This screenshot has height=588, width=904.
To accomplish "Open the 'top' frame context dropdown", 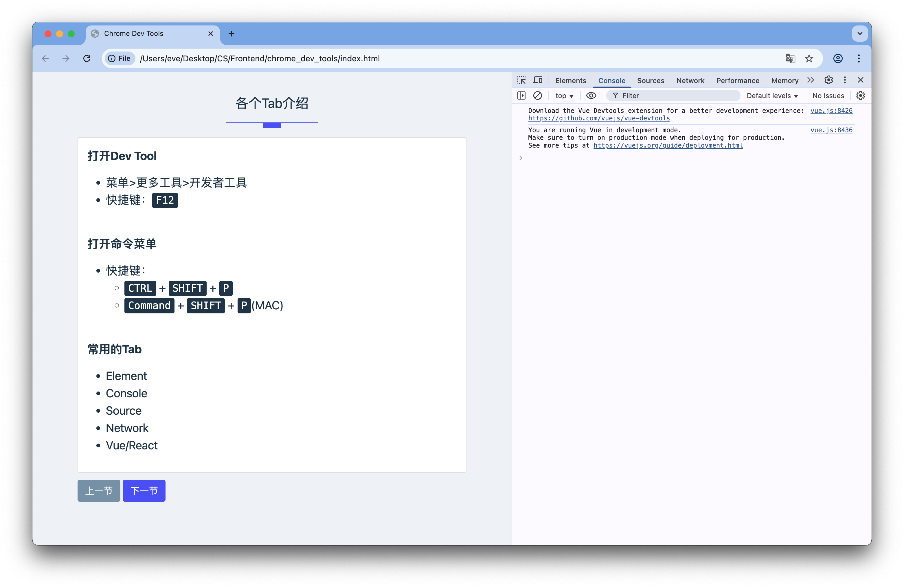I will point(564,95).
